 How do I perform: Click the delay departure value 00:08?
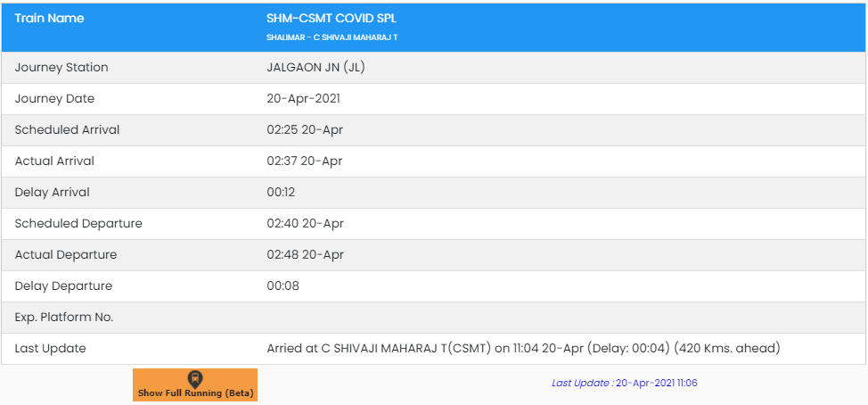point(283,285)
